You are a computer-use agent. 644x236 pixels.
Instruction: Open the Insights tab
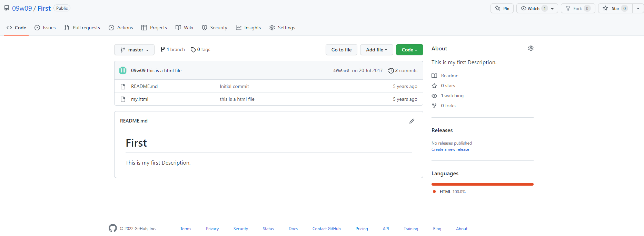tap(248, 28)
